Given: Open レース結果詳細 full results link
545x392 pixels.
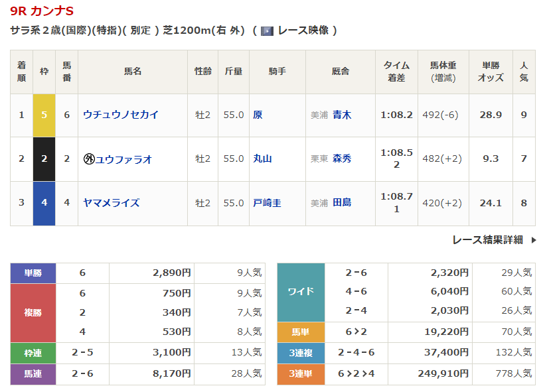Looking at the screenshot, I should tap(487, 240).
